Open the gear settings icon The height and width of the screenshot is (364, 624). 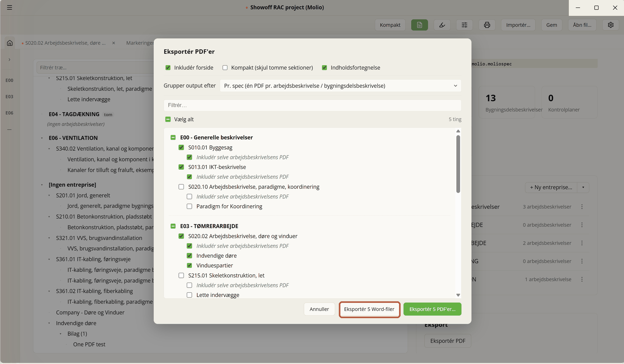click(611, 25)
